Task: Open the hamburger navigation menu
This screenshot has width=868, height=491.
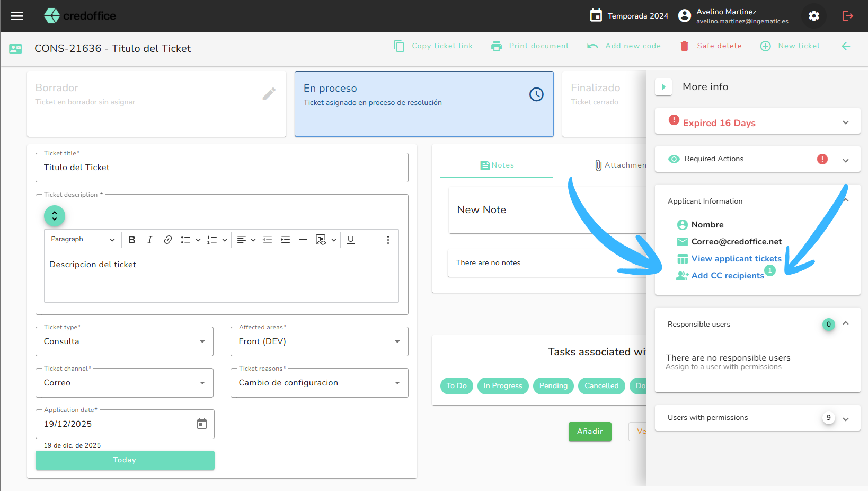Action: coord(16,16)
